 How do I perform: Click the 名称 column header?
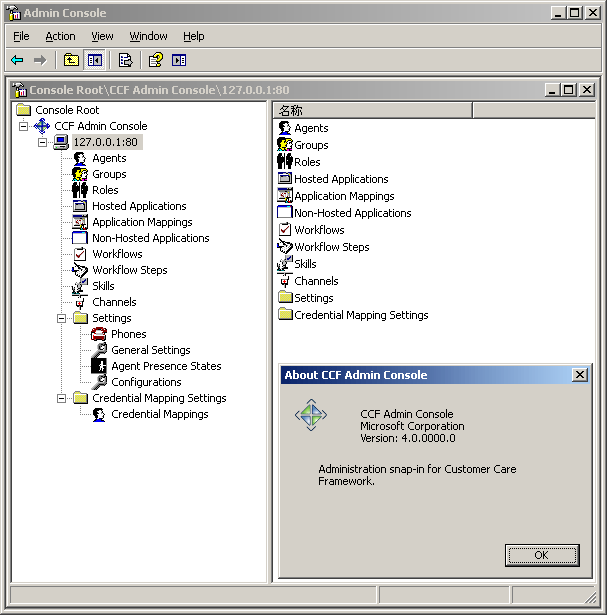373,111
